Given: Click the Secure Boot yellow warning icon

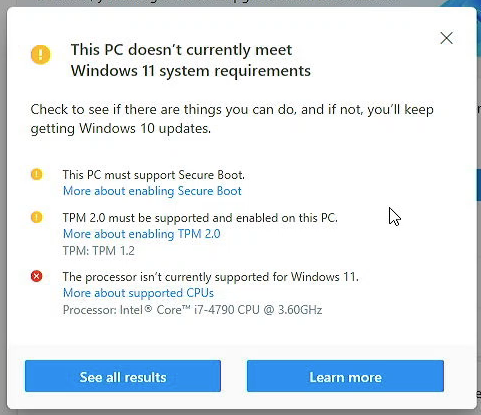Looking at the screenshot, I should pos(37,174).
